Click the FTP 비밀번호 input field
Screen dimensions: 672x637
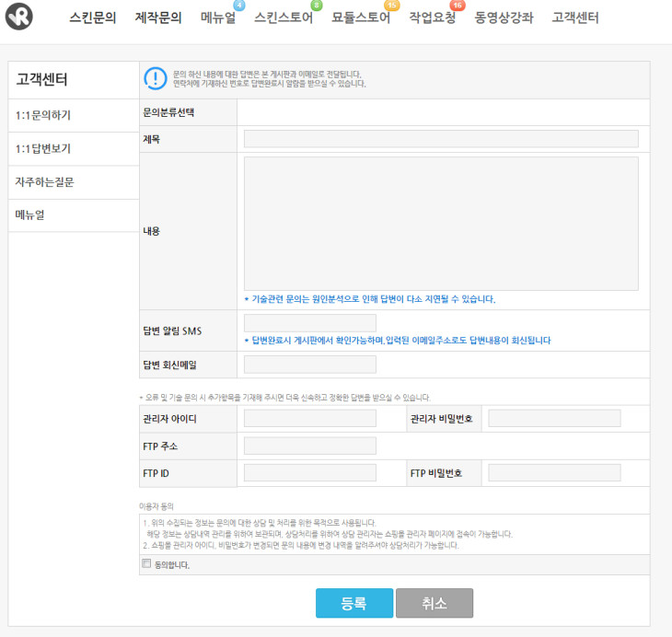(x=554, y=473)
